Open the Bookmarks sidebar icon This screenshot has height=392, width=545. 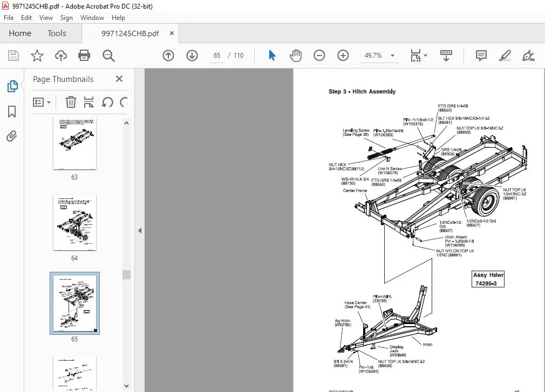[12, 112]
